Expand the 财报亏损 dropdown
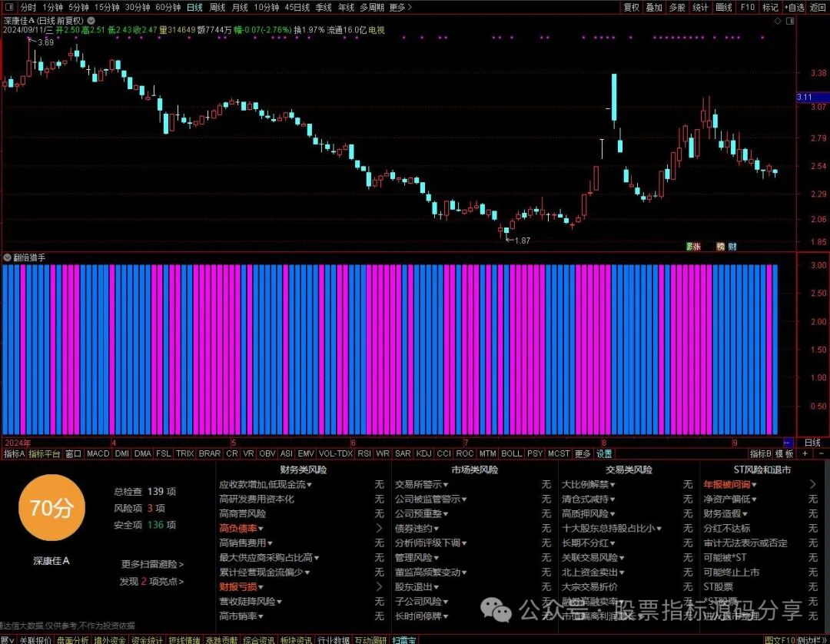 [261, 587]
